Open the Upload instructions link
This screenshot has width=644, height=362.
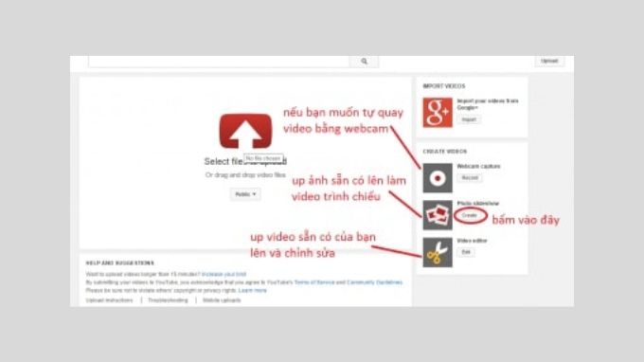pos(109,300)
